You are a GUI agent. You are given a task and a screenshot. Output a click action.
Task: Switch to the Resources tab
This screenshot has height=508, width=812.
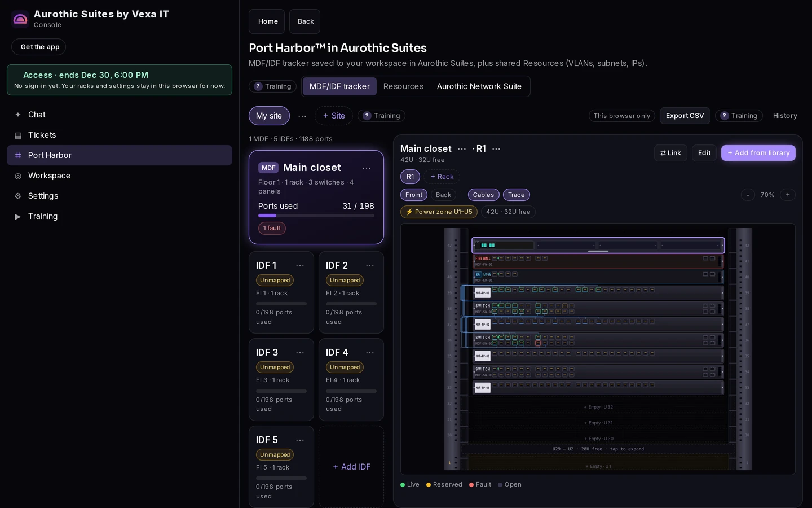tap(403, 86)
